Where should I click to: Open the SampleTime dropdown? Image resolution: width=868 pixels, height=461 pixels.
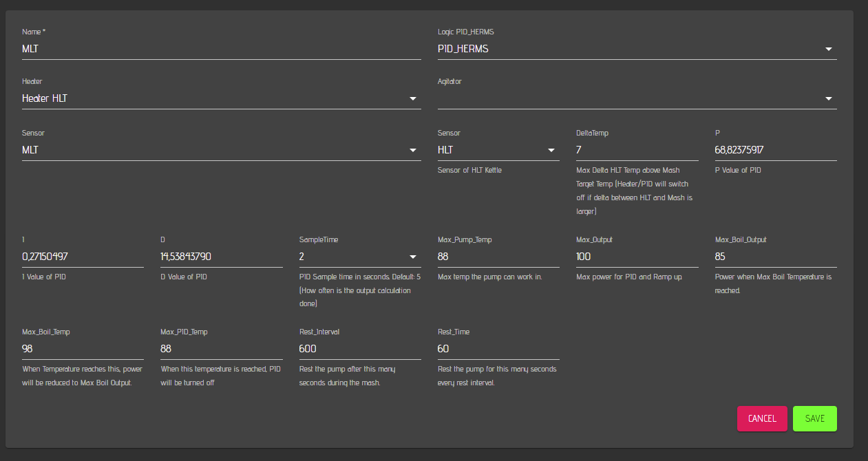click(x=359, y=257)
